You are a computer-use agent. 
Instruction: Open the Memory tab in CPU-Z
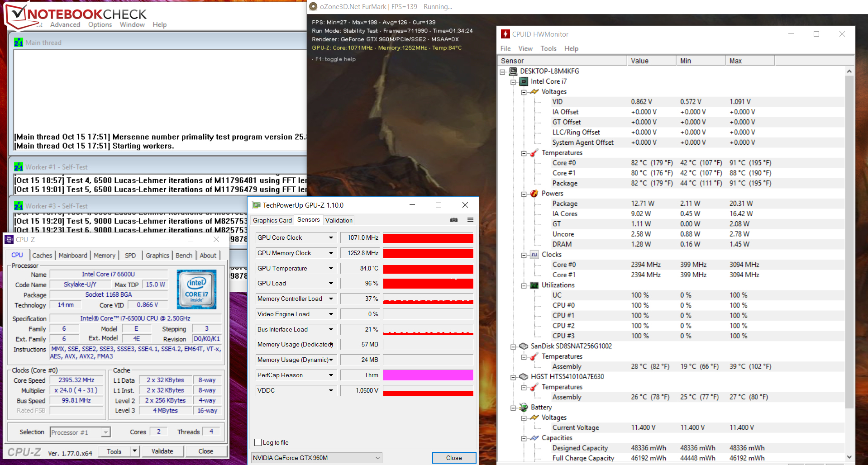click(105, 255)
